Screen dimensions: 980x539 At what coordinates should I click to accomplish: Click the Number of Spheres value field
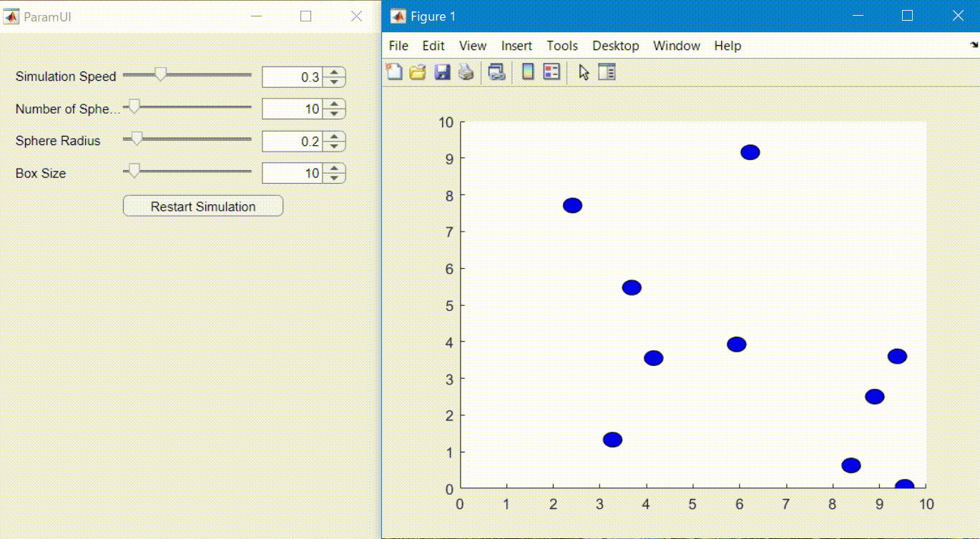point(292,109)
